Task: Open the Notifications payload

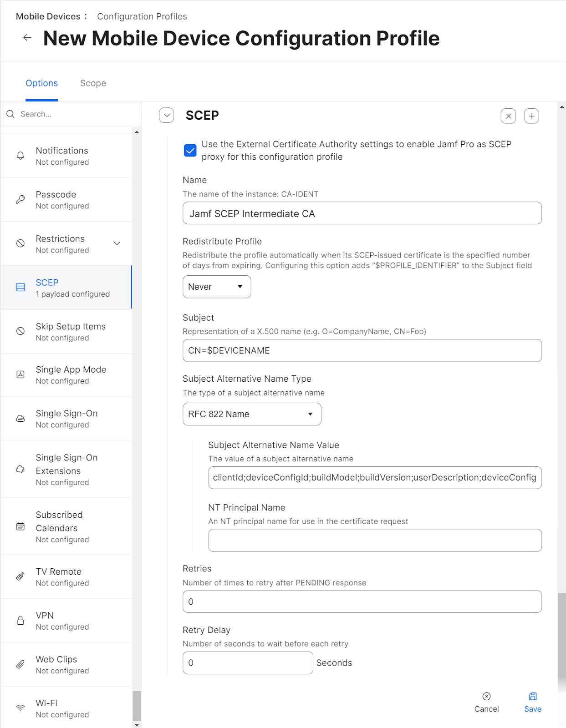Action: pyautogui.click(x=66, y=156)
